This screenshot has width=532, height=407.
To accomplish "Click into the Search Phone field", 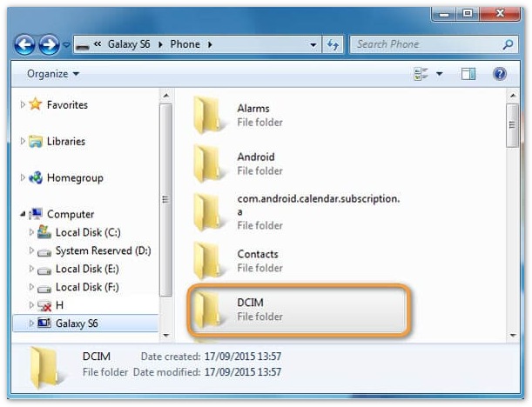I will click(434, 44).
